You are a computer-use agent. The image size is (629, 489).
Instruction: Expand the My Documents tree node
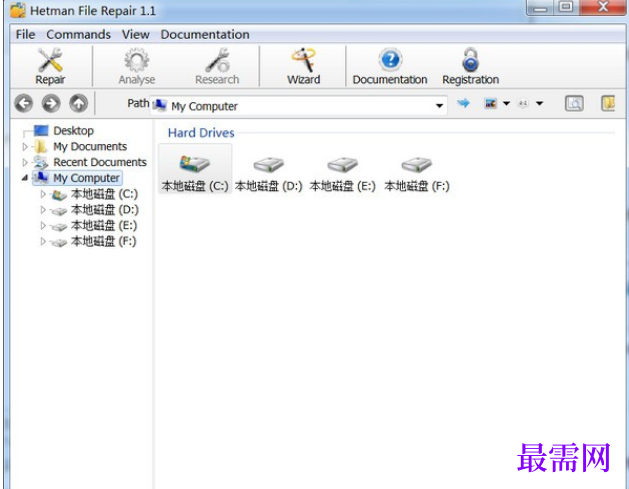(x=25, y=147)
